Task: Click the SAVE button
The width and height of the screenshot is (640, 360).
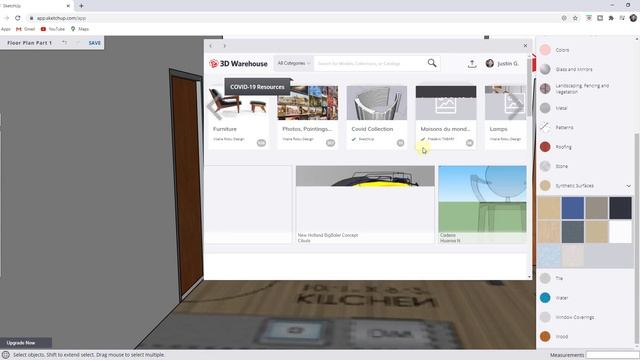Action: pos(95,43)
